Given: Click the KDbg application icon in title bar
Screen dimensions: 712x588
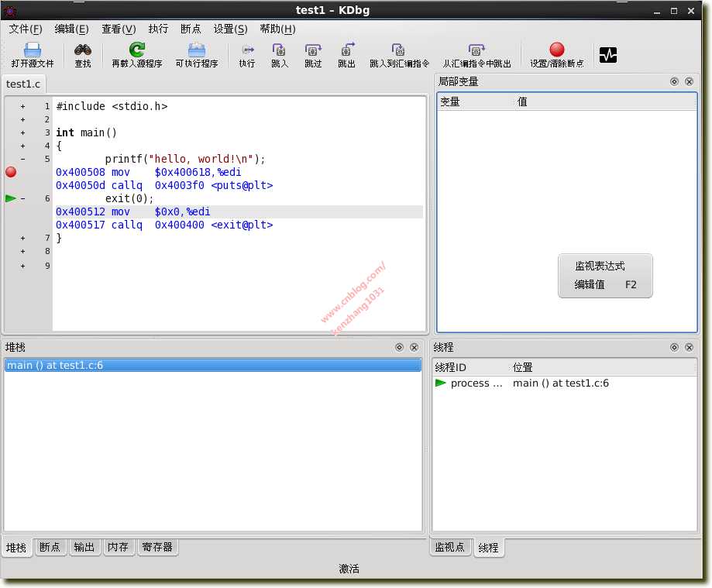Looking at the screenshot, I should 10,10.
